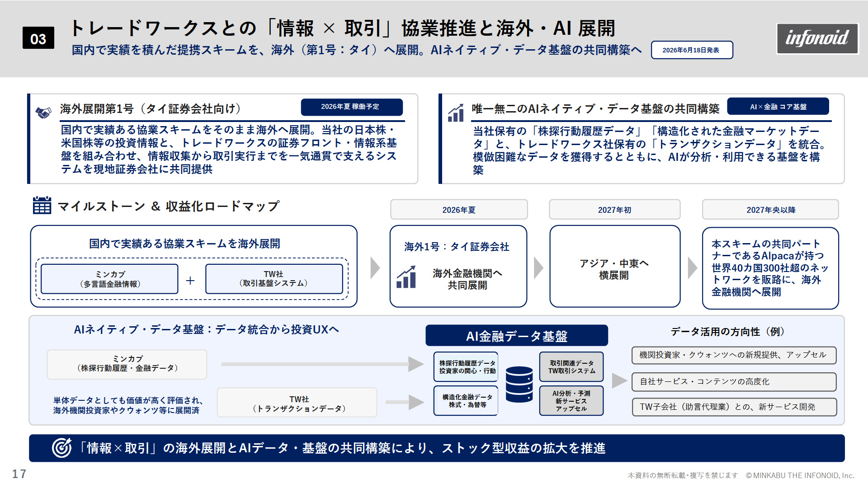Click the TW社（トランザクションデータ）box
Screen dimensions: 868x488
click(x=297, y=402)
